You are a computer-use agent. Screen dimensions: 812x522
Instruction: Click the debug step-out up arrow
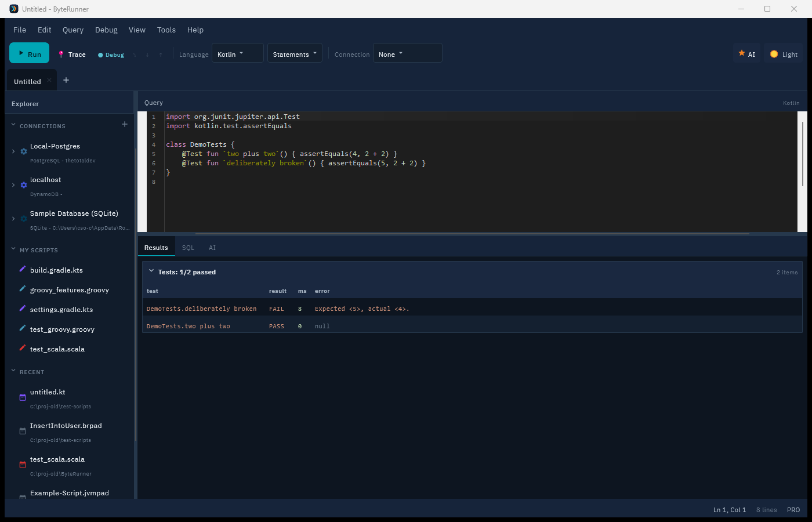(161, 55)
